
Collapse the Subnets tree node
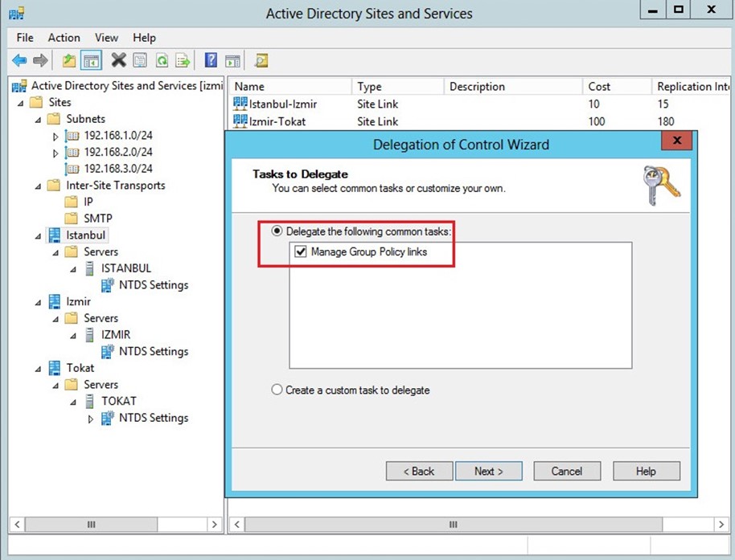(38, 120)
